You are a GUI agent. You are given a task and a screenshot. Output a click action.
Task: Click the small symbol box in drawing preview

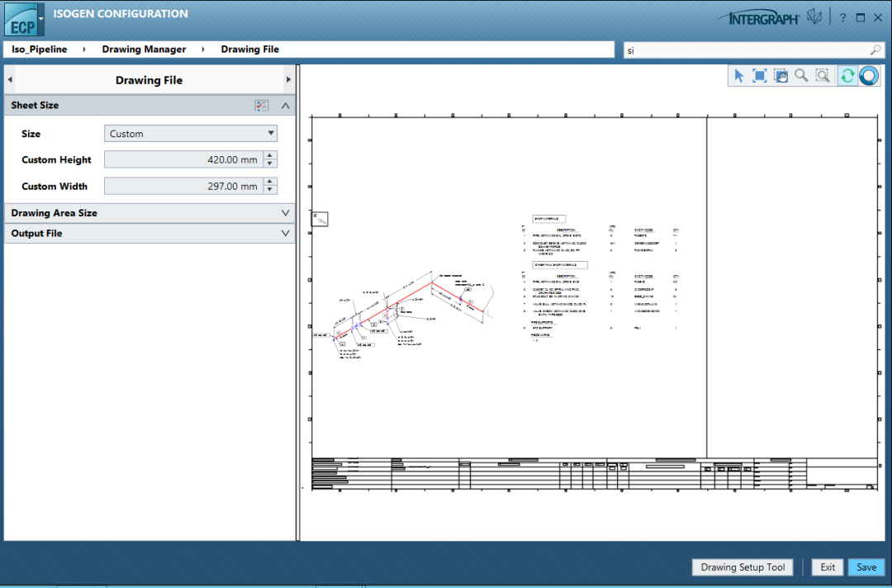(x=320, y=219)
